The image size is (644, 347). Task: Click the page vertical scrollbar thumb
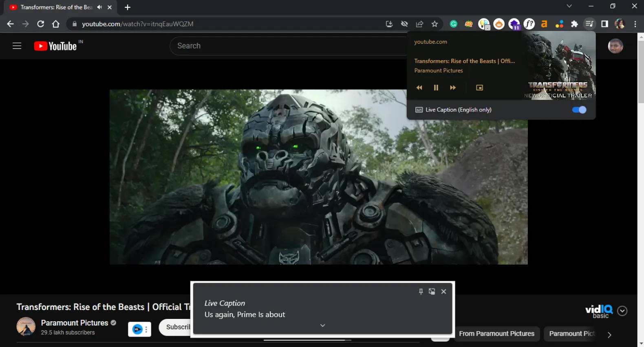point(641,72)
